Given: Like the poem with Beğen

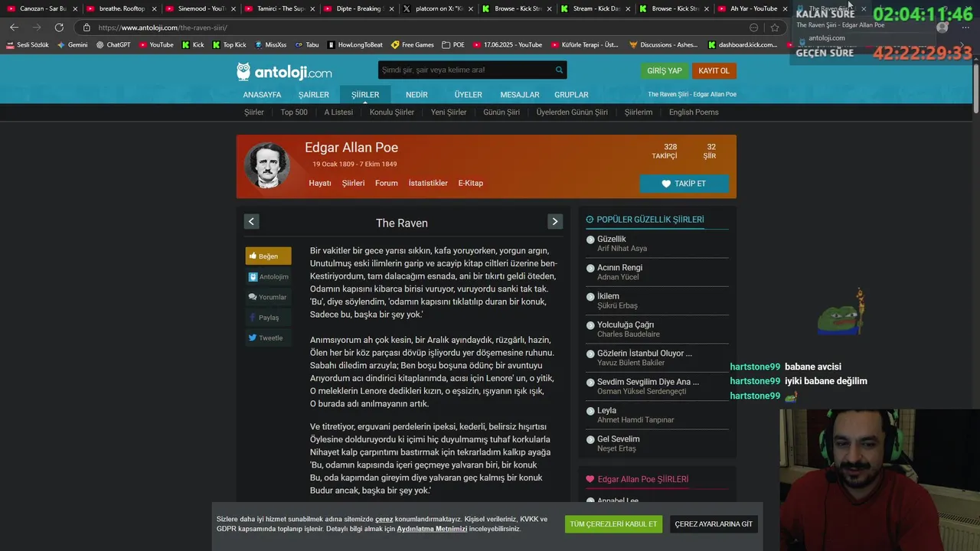Looking at the screenshot, I should coord(268,256).
